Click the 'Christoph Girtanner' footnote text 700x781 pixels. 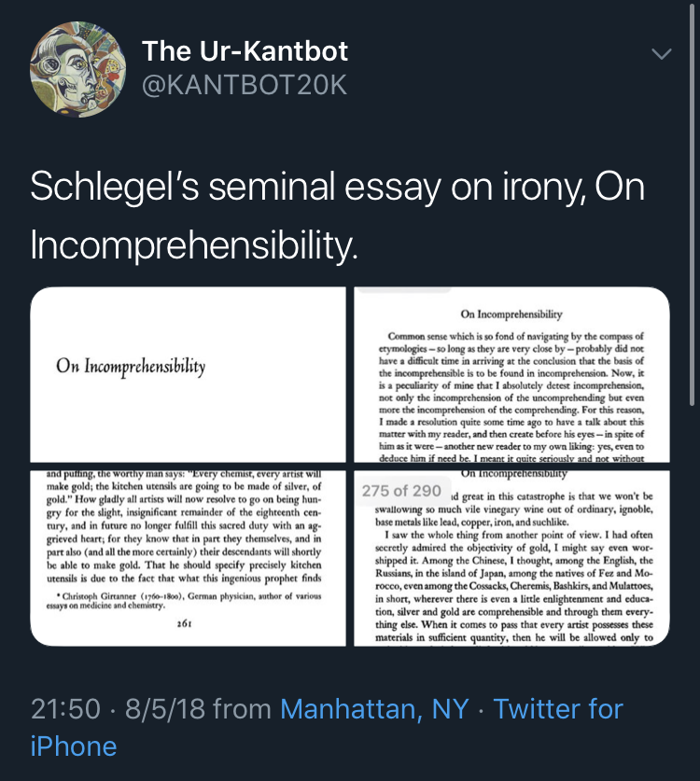point(184,601)
